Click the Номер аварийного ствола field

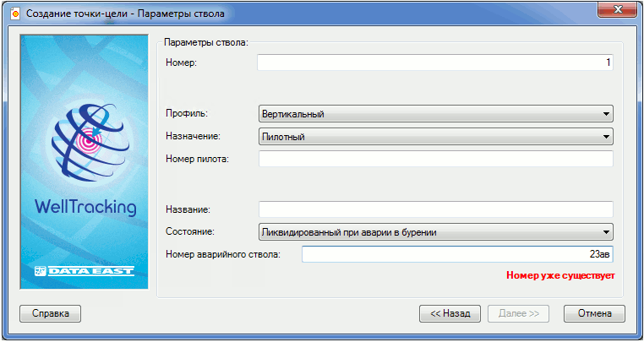[x=456, y=254]
